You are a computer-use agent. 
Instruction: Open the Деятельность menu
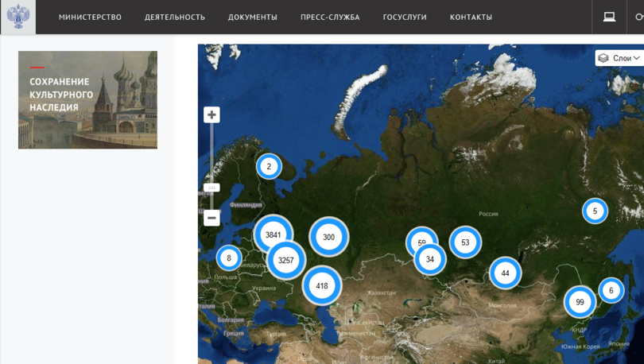click(x=175, y=17)
